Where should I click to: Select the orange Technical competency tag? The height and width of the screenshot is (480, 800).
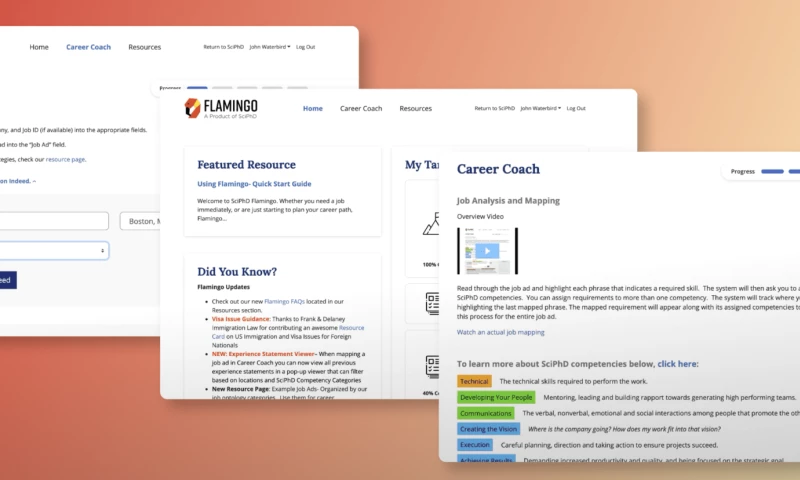[474, 381]
